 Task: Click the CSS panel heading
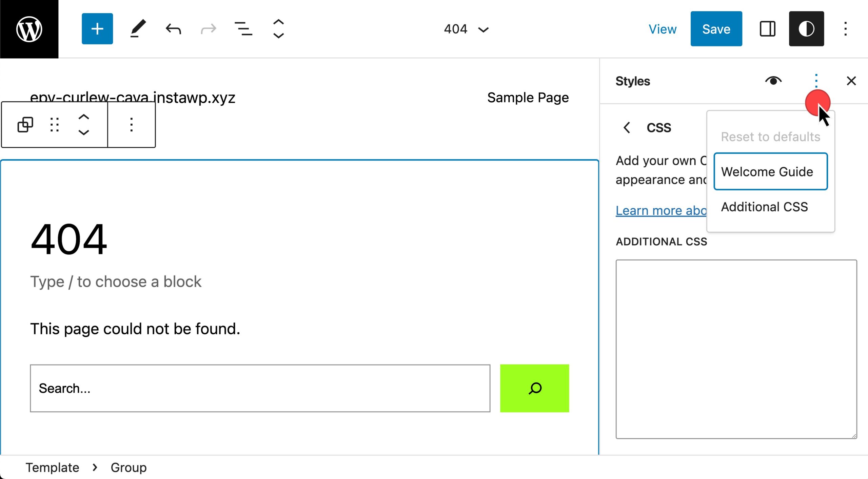(658, 128)
